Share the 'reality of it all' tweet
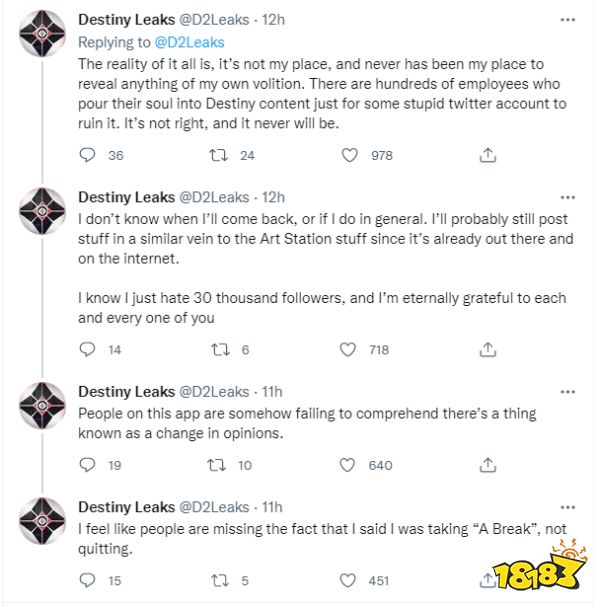The width and height of the screenshot is (600, 607). point(488,155)
